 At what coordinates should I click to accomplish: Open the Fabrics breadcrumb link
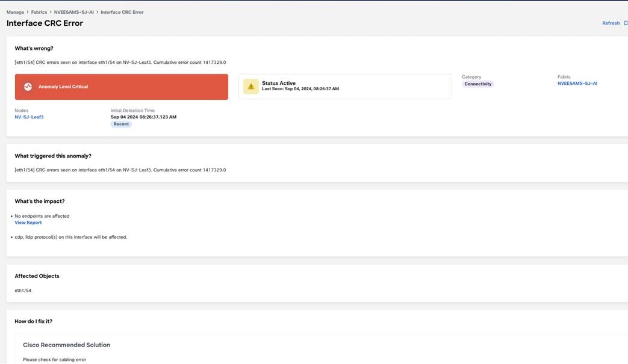(x=39, y=12)
